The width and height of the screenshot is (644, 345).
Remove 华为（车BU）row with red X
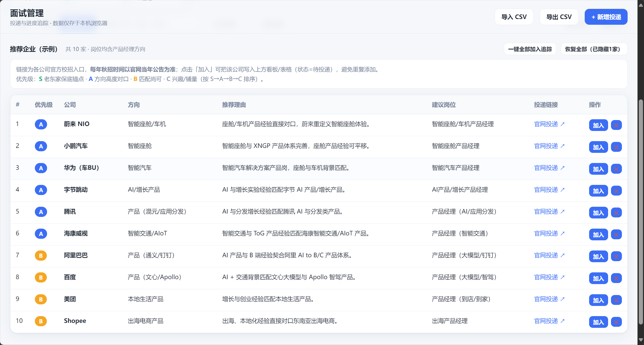pos(616,169)
